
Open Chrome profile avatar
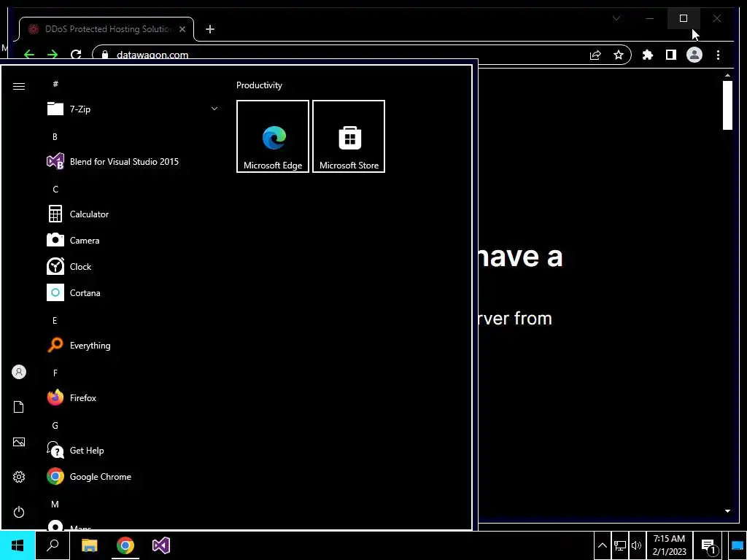[x=694, y=55]
